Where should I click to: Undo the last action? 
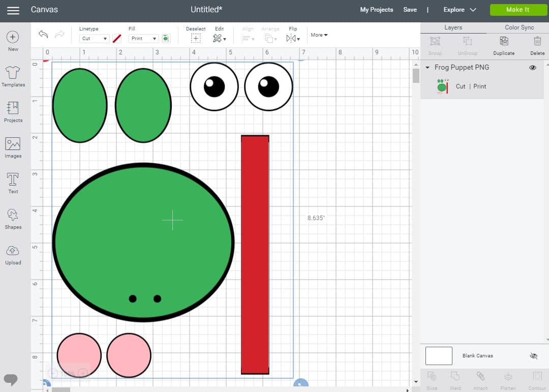(43, 35)
